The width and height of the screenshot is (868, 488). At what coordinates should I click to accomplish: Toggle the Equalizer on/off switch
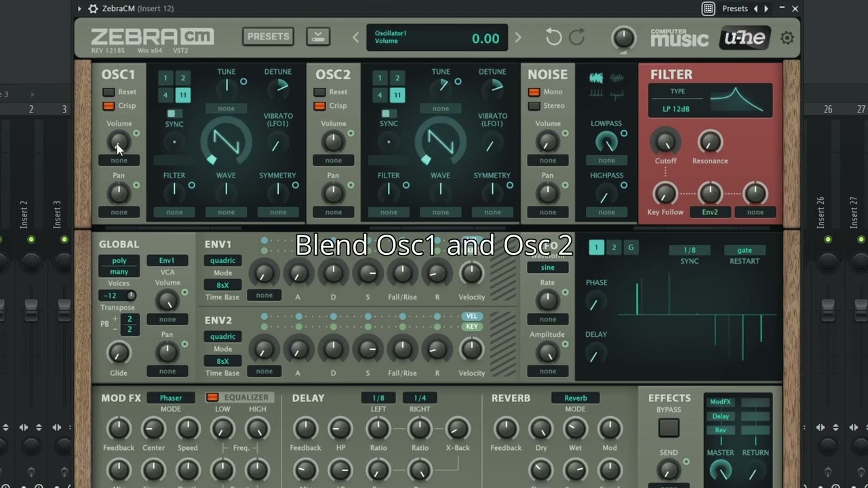(x=212, y=397)
